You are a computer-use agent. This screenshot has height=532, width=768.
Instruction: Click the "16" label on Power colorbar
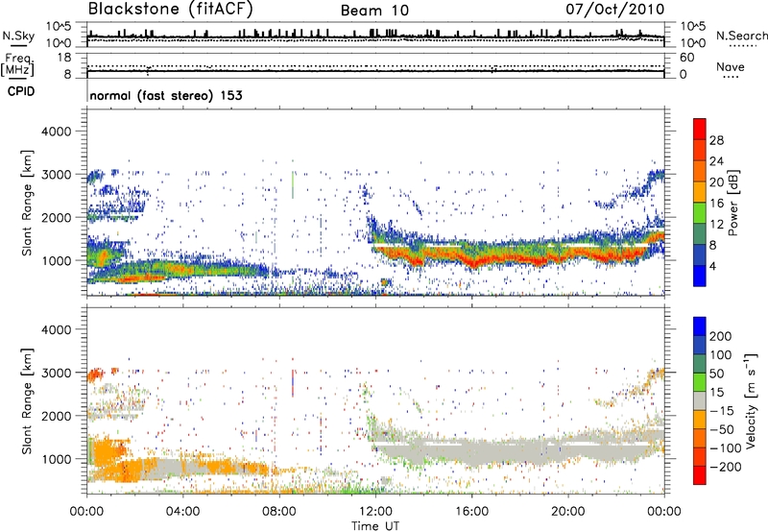coord(716,203)
